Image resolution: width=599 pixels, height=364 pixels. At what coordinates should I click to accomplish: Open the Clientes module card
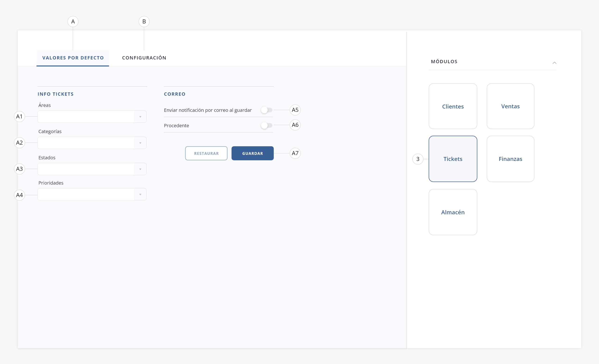point(453,106)
